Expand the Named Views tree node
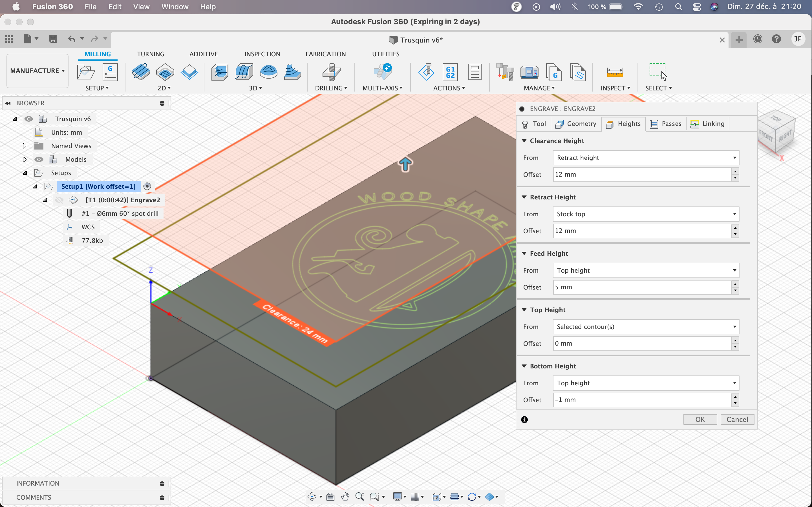This screenshot has height=507, width=812. click(x=25, y=146)
